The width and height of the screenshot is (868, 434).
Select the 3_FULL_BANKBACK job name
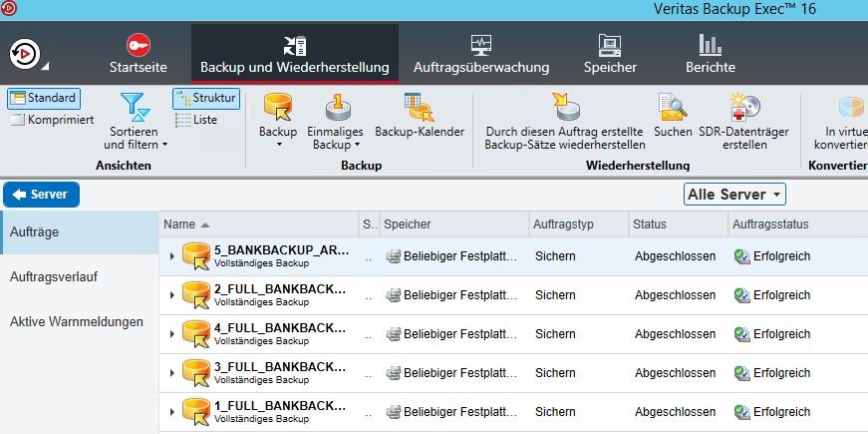click(280, 366)
